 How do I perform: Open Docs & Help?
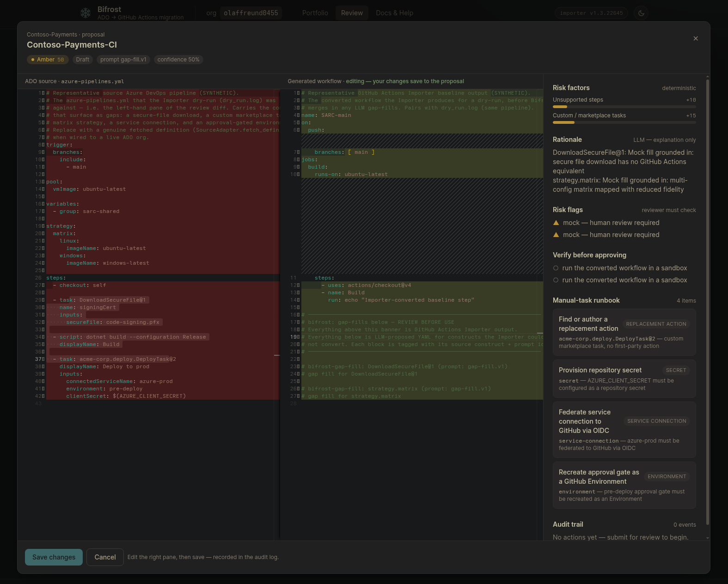(394, 13)
